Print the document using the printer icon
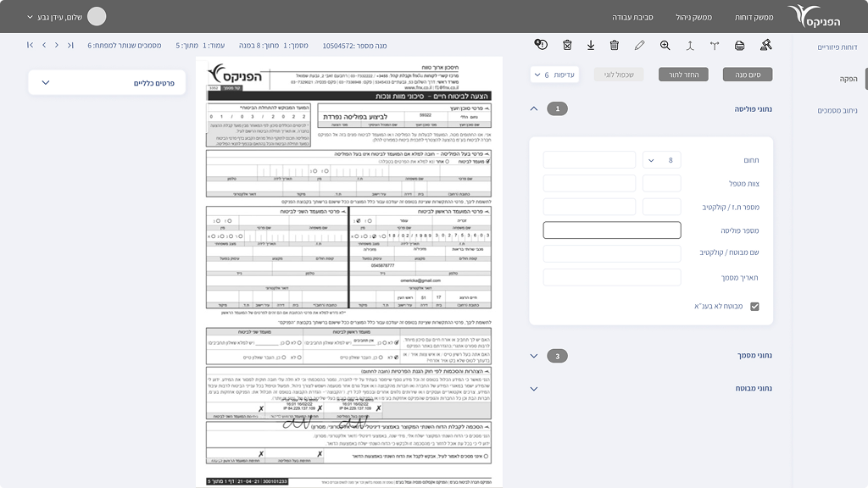 click(740, 45)
